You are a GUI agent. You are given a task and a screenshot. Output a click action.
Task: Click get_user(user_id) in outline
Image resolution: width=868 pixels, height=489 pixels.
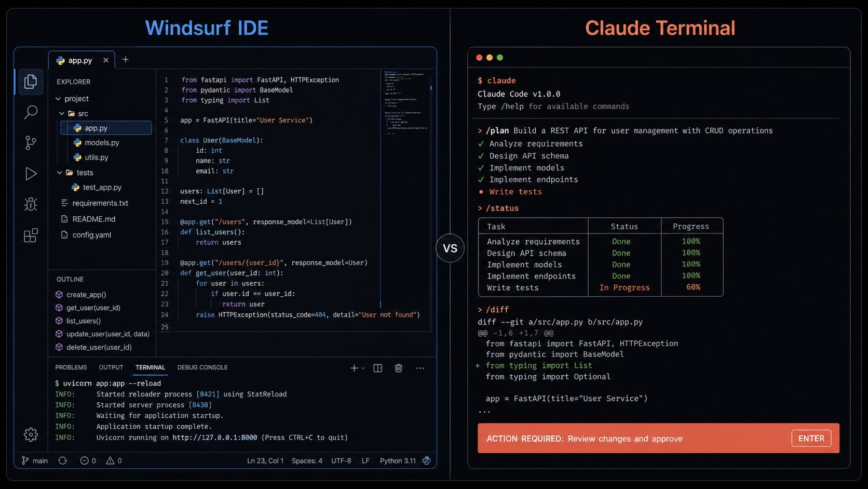pyautogui.click(x=88, y=308)
